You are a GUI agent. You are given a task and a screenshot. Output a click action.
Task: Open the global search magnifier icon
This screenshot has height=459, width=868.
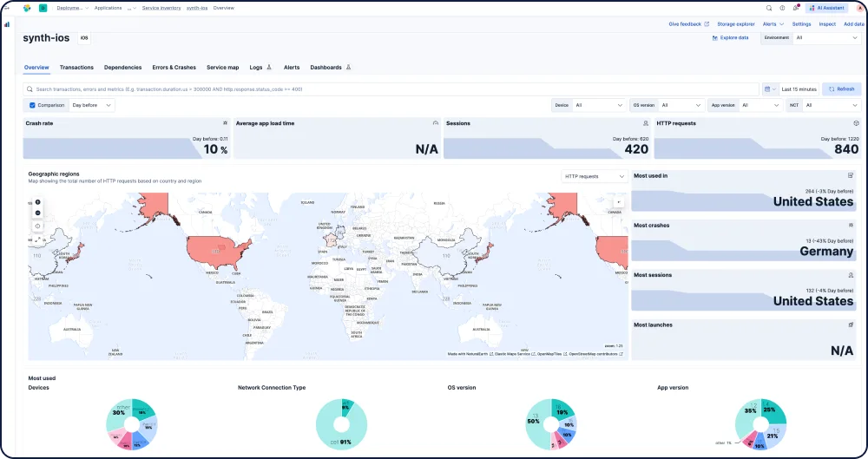click(769, 9)
